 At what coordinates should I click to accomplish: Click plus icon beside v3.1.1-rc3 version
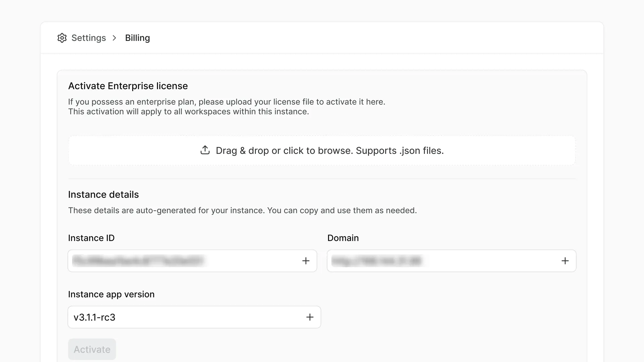coord(310,317)
